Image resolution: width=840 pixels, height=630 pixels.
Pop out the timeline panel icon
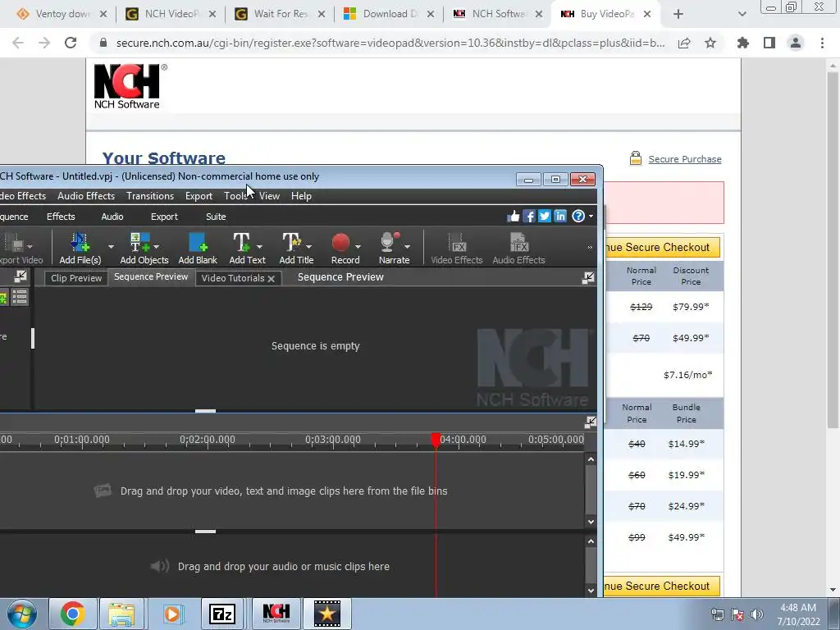click(591, 422)
